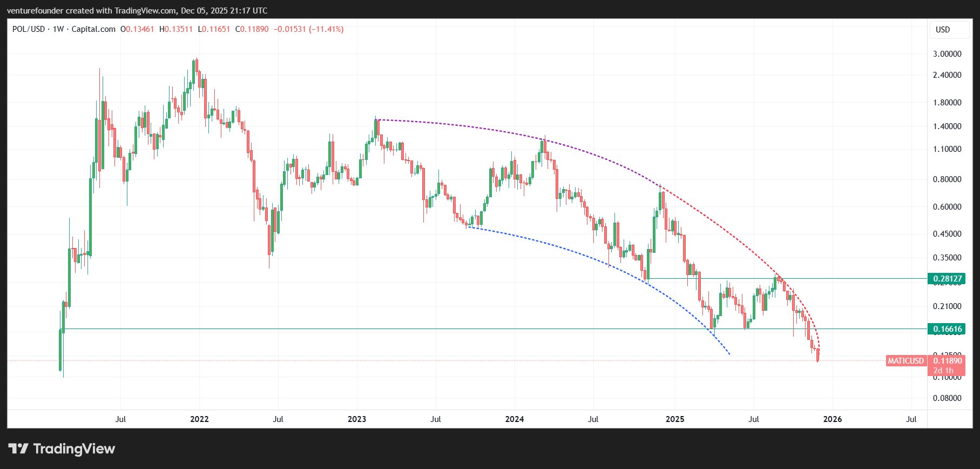Click the 2024 label on time axis

pyautogui.click(x=515, y=419)
